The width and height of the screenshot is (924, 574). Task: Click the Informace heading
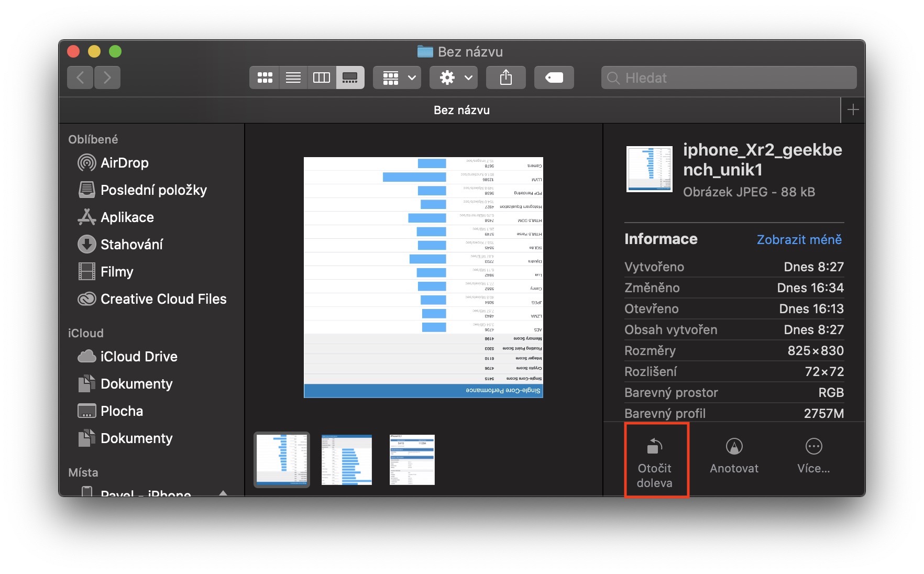[x=661, y=239]
